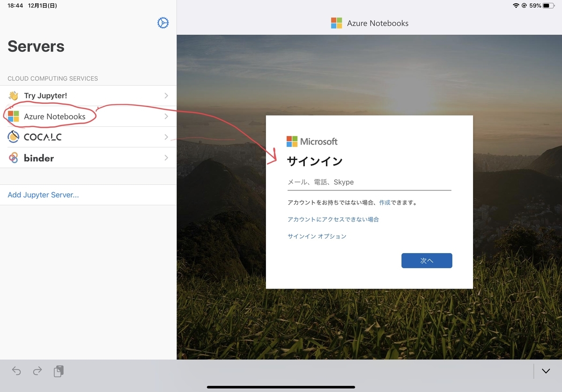Tap the Wi-Fi icon in the status bar

(x=516, y=6)
